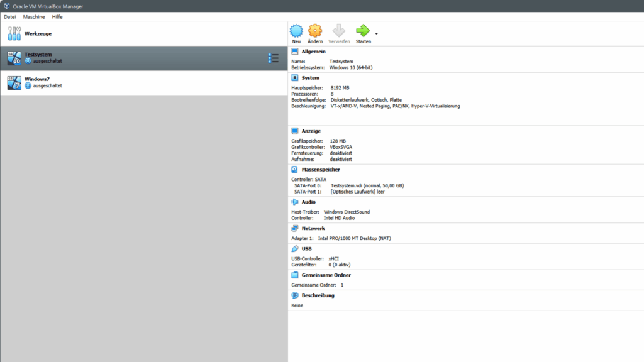Screen dimensions: 644x362
Task: Click 'Windows 10 (64-bit)' operating system value
Action: [x=351, y=67]
